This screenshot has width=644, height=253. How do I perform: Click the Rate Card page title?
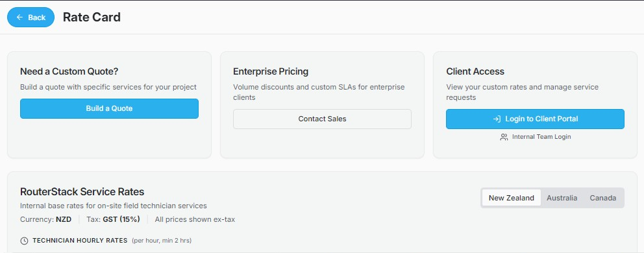pos(92,18)
